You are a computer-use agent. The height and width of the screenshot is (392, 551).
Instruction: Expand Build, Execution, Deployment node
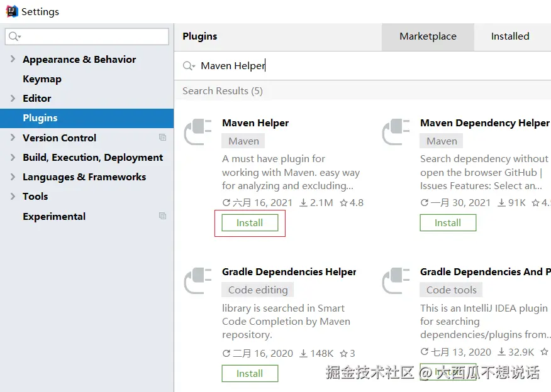[x=13, y=157]
